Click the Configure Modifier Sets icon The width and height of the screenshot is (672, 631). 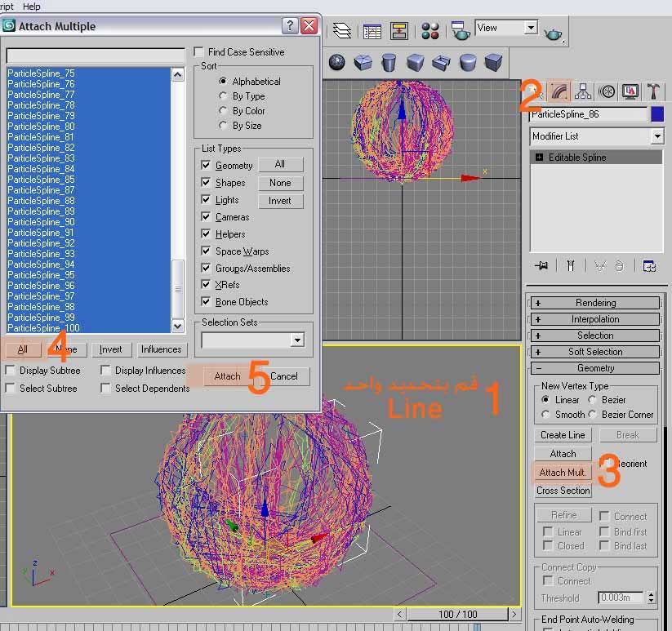click(649, 265)
